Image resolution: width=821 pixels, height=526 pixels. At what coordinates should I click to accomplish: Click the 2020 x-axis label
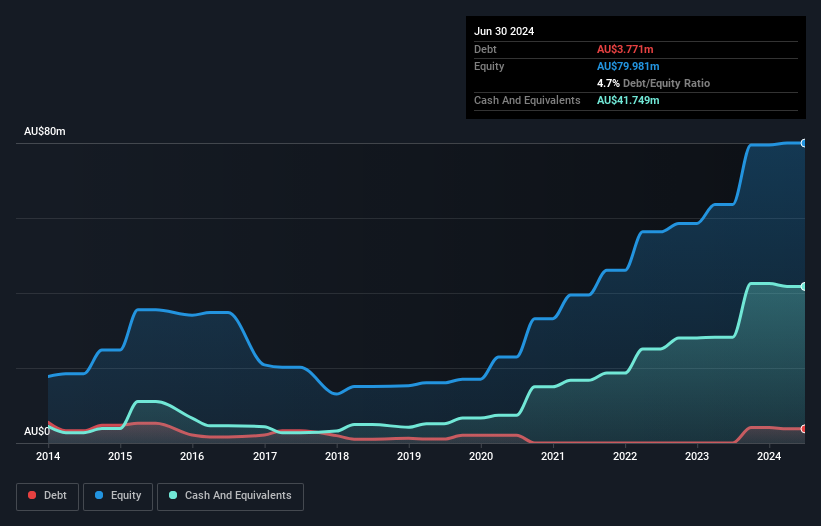pos(481,456)
